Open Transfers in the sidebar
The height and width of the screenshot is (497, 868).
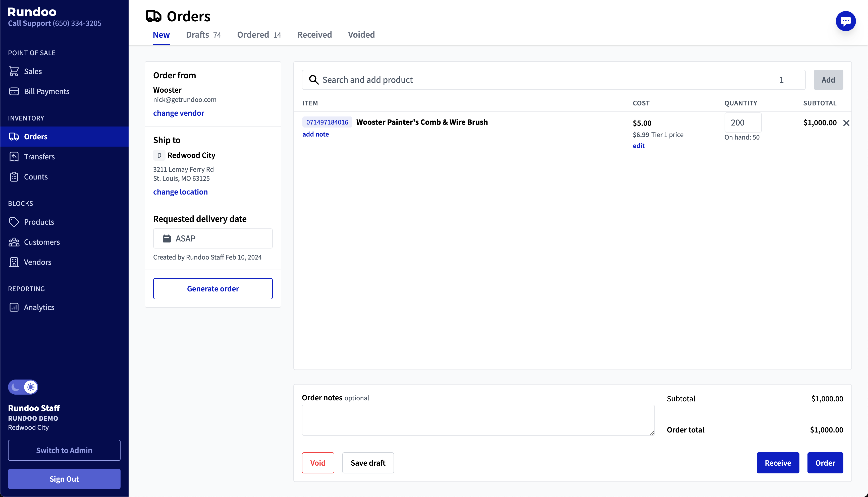64,157
